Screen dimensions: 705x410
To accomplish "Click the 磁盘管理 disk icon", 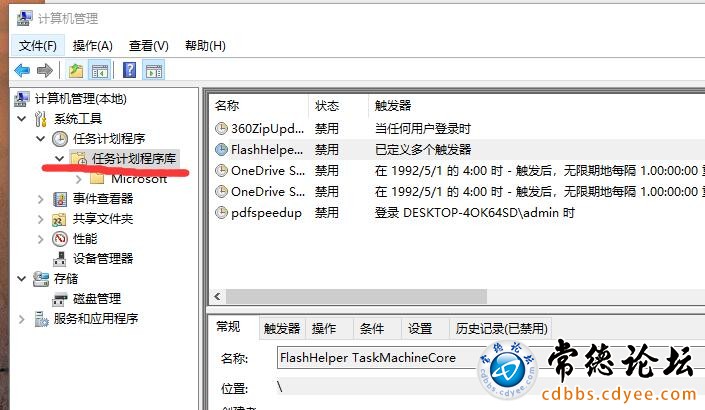I will click(60, 299).
